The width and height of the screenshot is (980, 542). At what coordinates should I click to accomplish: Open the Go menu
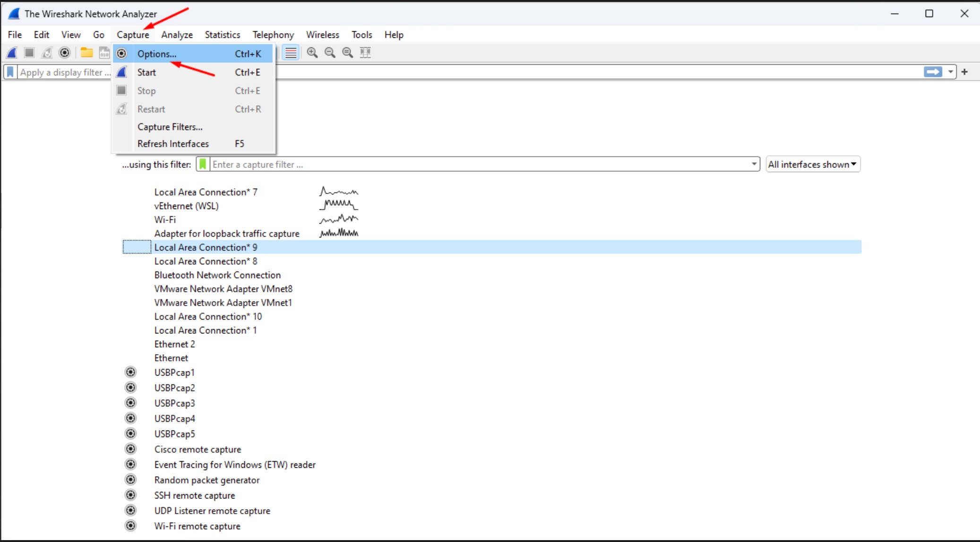coord(99,35)
